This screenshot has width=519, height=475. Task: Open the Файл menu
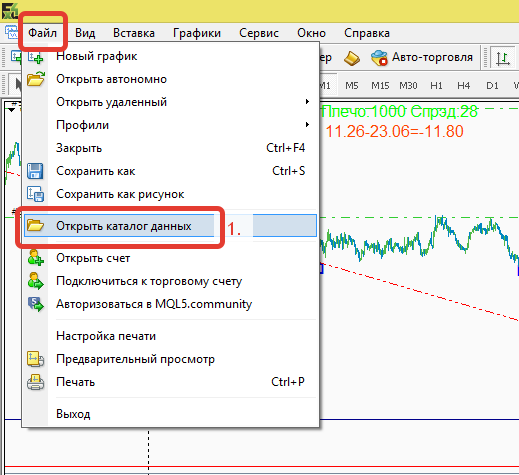pos(42,33)
